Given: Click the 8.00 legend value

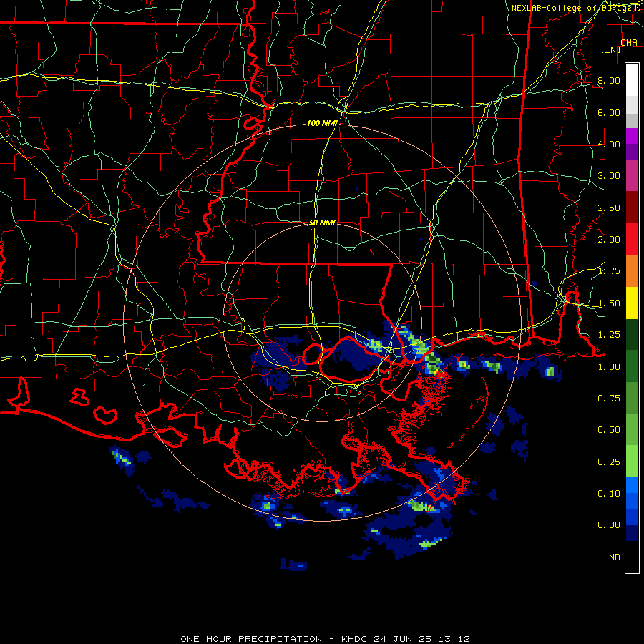Looking at the screenshot, I should [609, 80].
